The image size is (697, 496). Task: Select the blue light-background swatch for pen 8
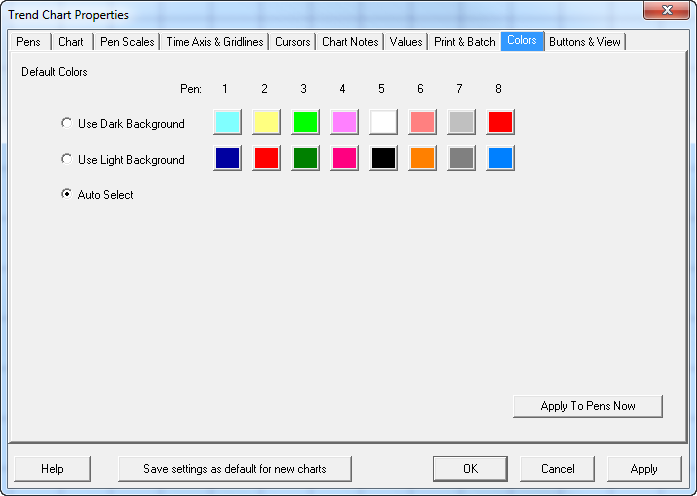[501, 159]
